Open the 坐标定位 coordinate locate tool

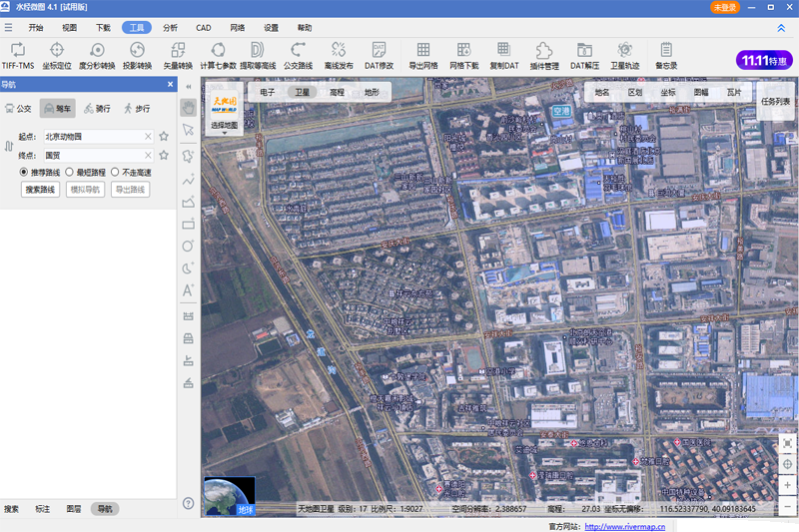pyautogui.click(x=57, y=50)
